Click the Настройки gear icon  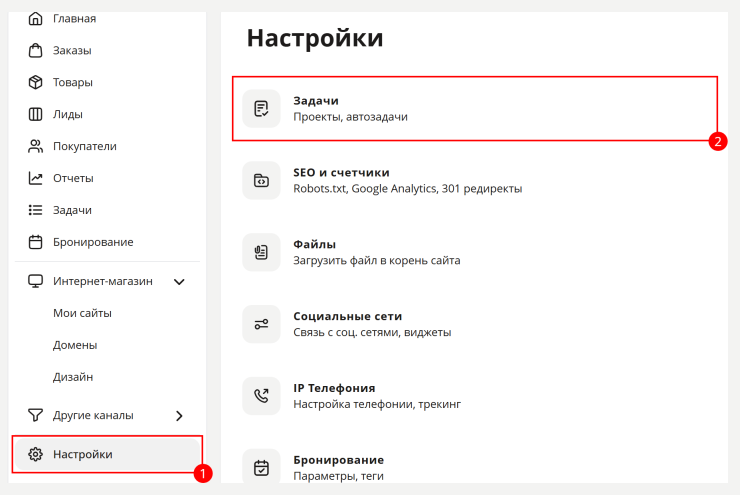35,454
